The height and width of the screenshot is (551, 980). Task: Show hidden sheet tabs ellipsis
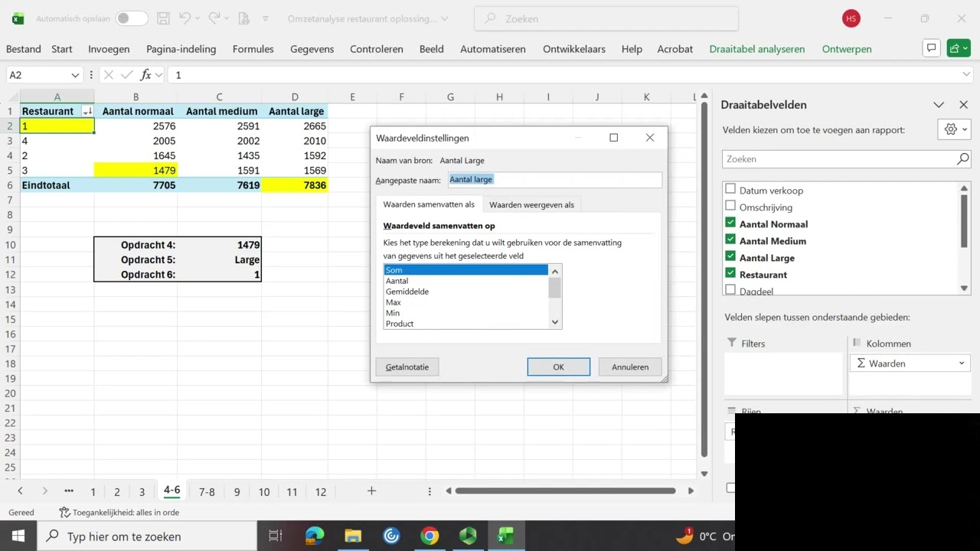[69, 491]
